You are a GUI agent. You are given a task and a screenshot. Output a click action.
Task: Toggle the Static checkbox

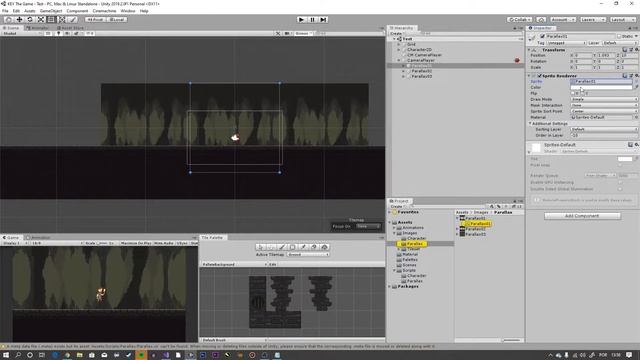pos(619,36)
